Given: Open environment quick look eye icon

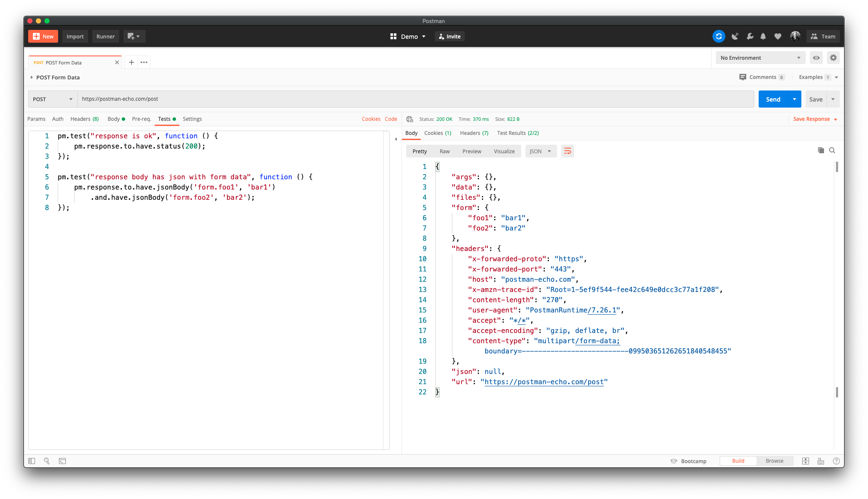Looking at the screenshot, I should click(x=816, y=58).
